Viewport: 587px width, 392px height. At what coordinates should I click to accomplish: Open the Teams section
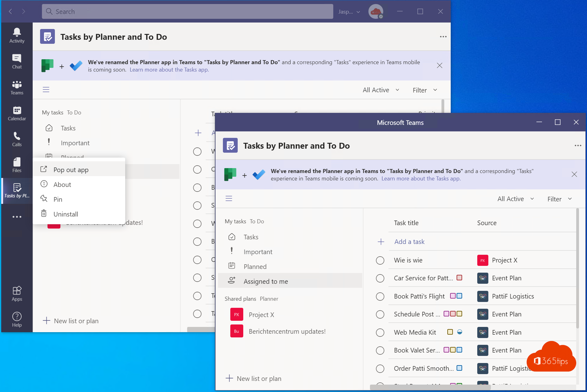pos(17,87)
